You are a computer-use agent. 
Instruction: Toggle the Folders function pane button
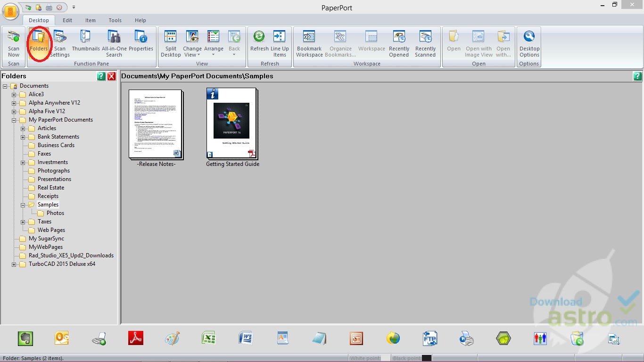pos(39,43)
